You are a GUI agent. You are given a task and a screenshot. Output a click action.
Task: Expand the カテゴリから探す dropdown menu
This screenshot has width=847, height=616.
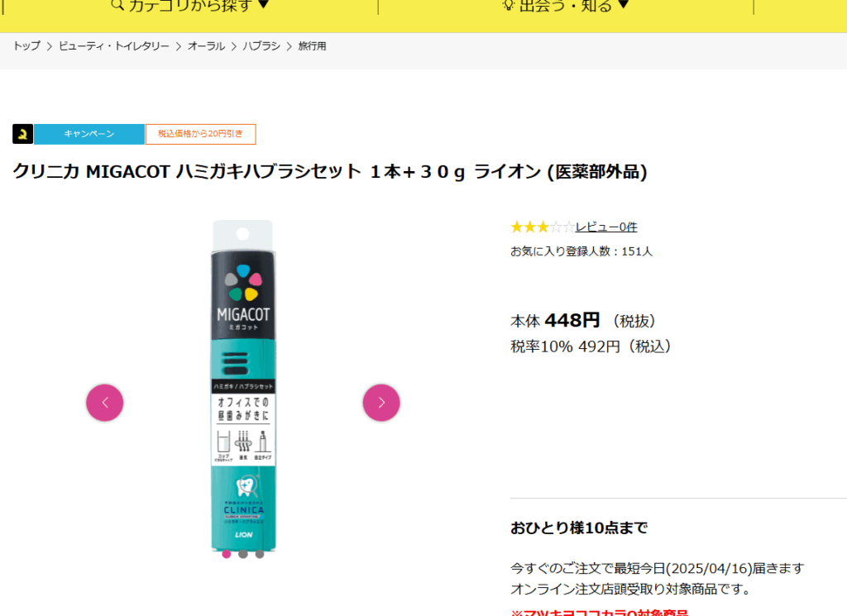coord(190,6)
